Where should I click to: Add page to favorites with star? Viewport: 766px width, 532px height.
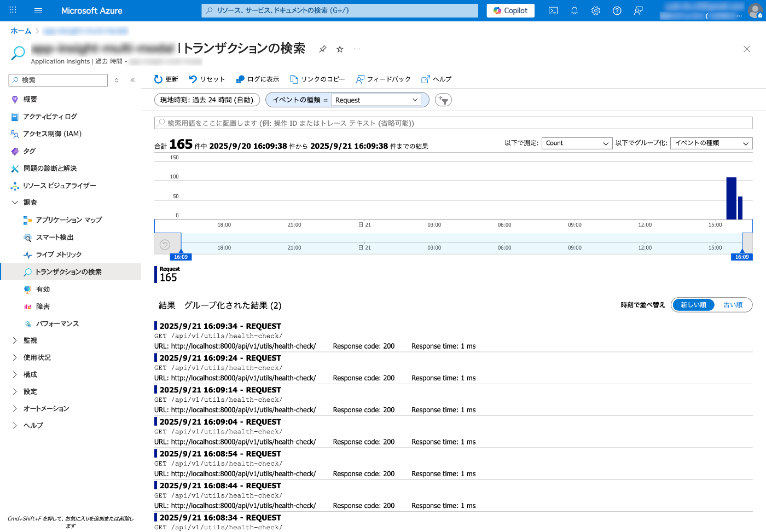pos(340,49)
